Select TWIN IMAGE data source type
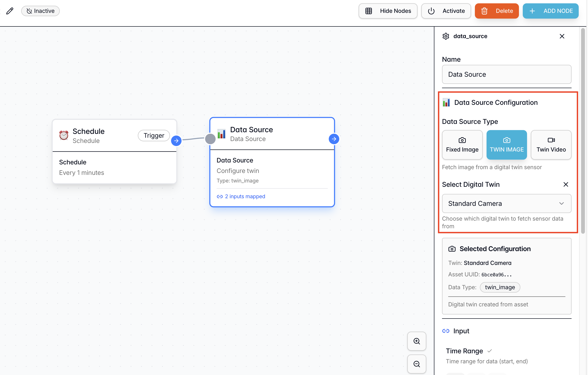The height and width of the screenshot is (375, 588). (507, 145)
